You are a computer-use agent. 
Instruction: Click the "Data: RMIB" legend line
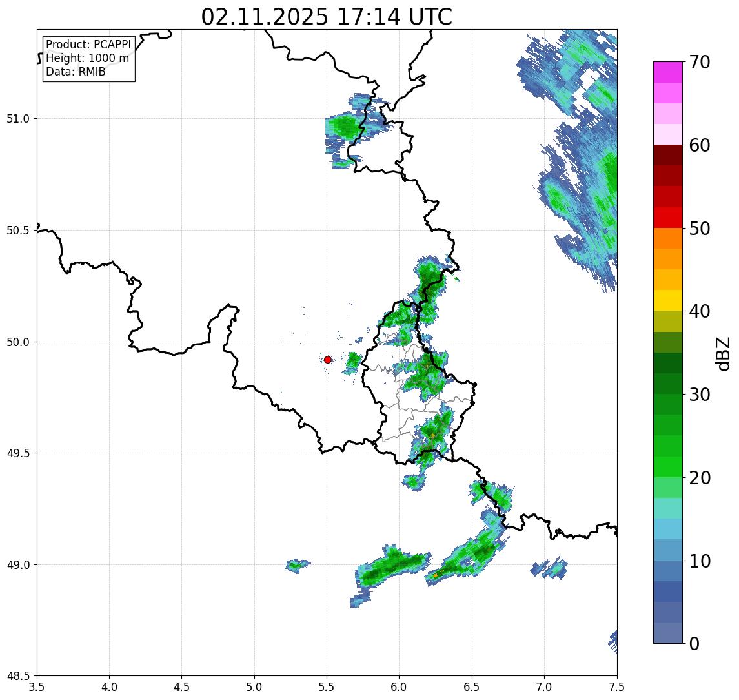click(76, 72)
